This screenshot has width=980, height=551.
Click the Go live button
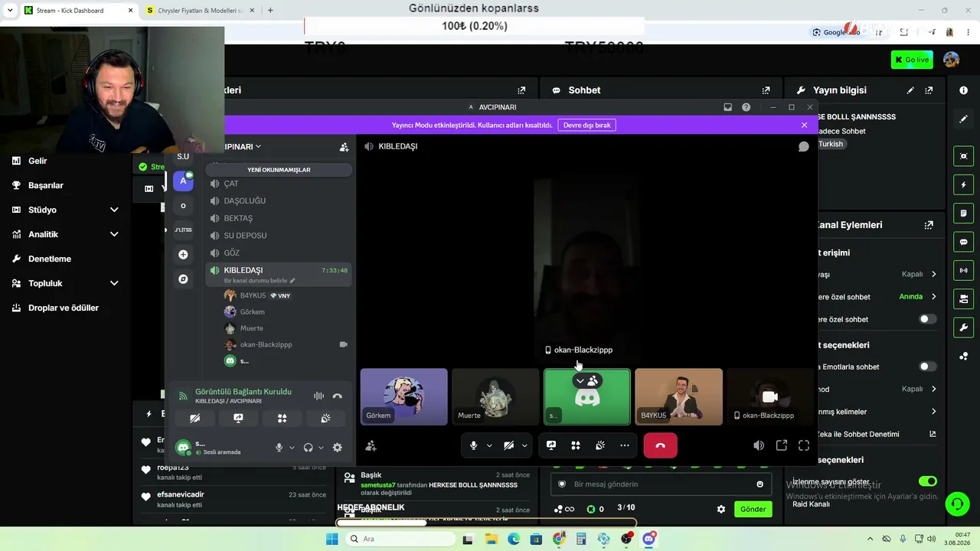click(912, 60)
